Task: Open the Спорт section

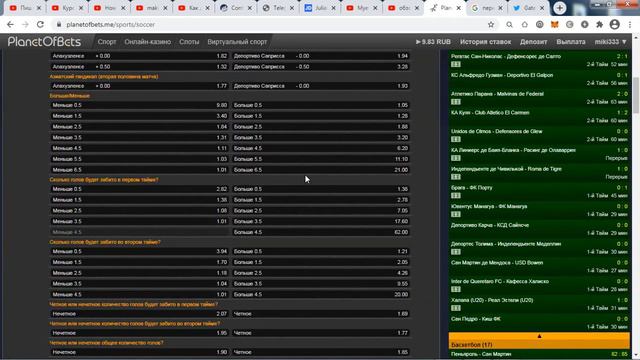Action: 107,42
